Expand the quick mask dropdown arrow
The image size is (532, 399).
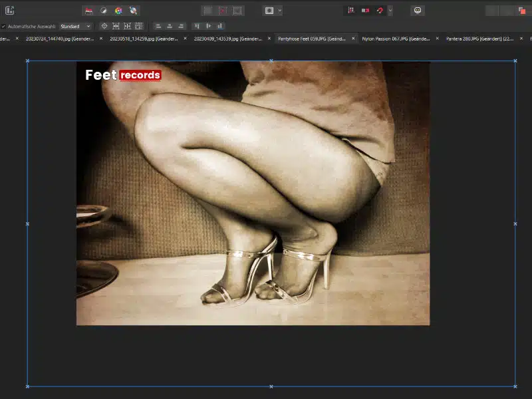pyautogui.click(x=280, y=11)
